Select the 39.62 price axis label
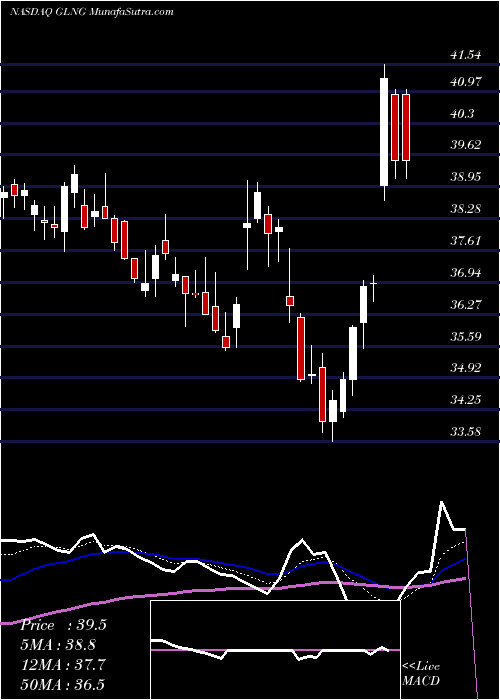 (466, 145)
